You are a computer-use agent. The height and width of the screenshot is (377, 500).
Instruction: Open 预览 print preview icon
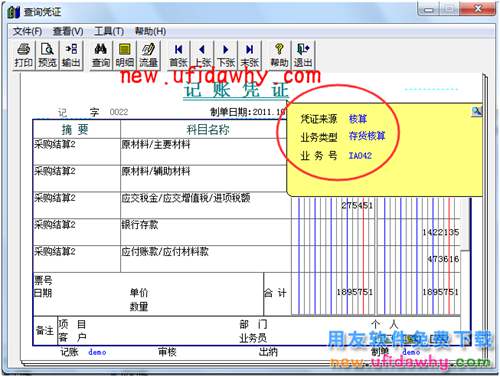[47, 55]
